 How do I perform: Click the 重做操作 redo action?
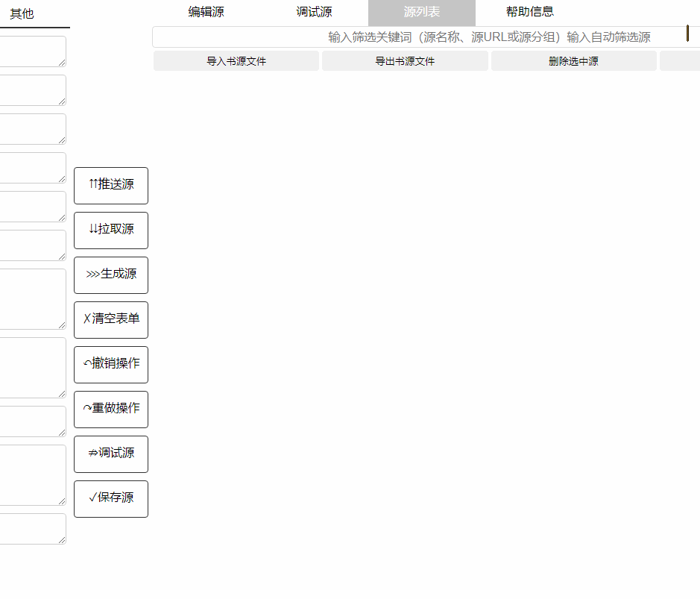tap(110, 410)
